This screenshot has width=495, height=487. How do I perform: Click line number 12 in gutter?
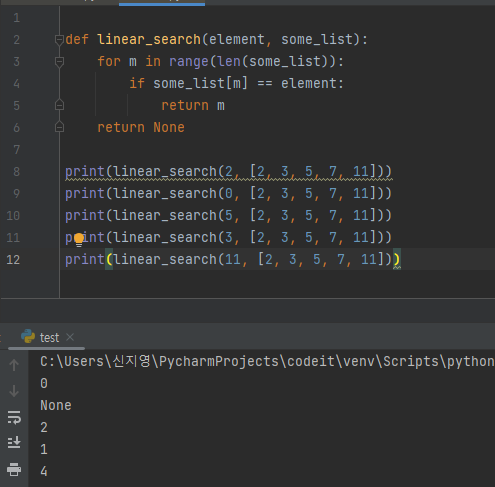(x=13, y=260)
